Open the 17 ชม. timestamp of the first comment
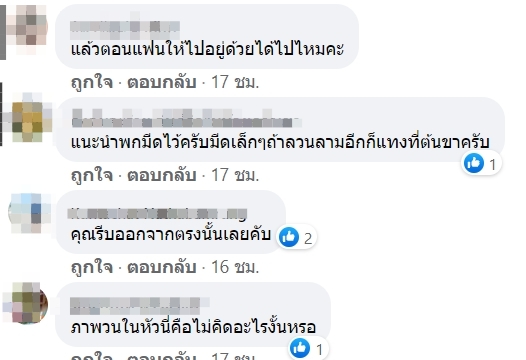Viewport: 526px width, 360px height. [x=235, y=82]
